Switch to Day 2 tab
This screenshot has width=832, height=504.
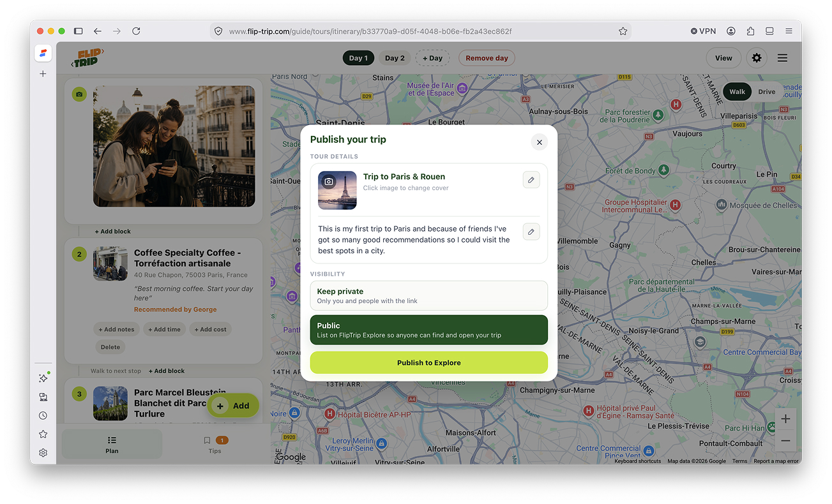click(395, 58)
